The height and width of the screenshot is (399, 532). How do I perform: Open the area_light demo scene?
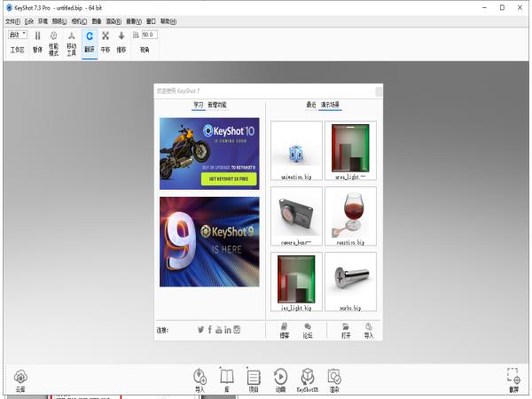click(x=350, y=151)
